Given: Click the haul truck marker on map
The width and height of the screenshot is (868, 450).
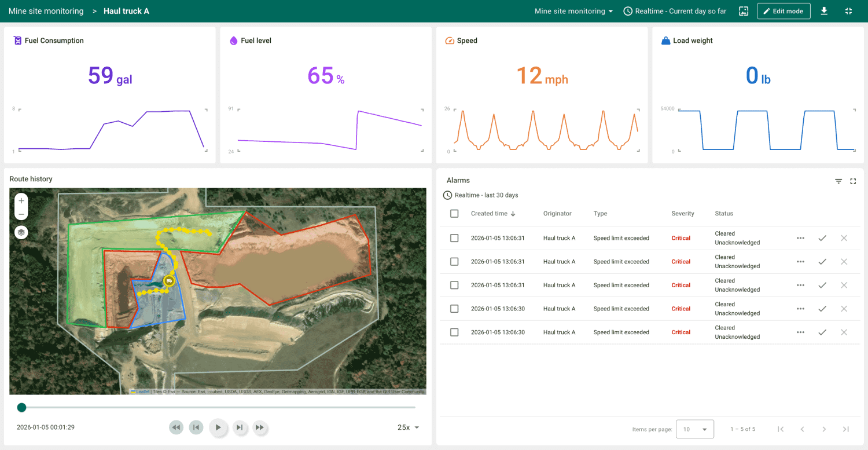Looking at the screenshot, I should (x=169, y=280).
